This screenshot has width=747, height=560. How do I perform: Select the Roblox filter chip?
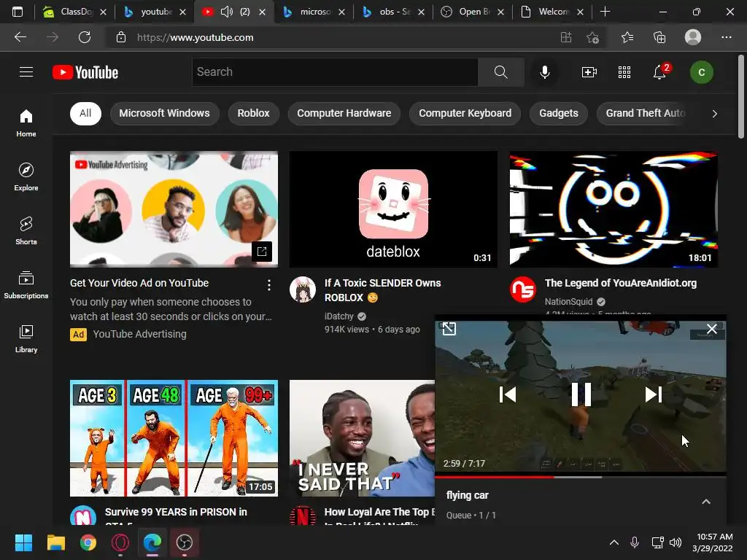tap(253, 113)
